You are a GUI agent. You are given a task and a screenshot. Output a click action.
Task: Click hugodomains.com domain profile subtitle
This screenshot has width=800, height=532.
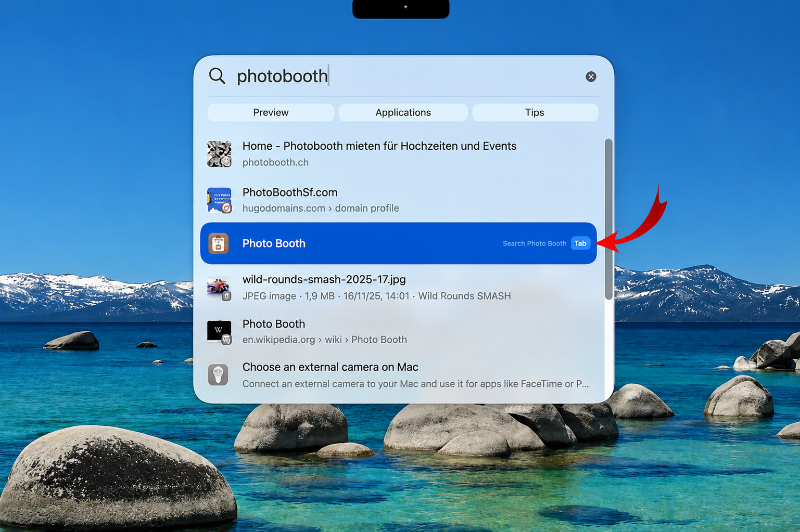(x=320, y=208)
